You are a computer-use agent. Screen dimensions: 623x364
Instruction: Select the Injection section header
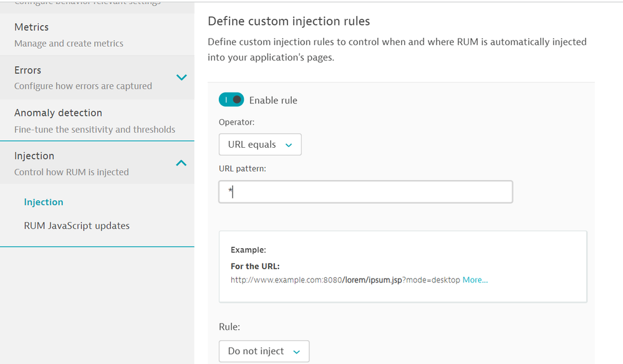34,156
